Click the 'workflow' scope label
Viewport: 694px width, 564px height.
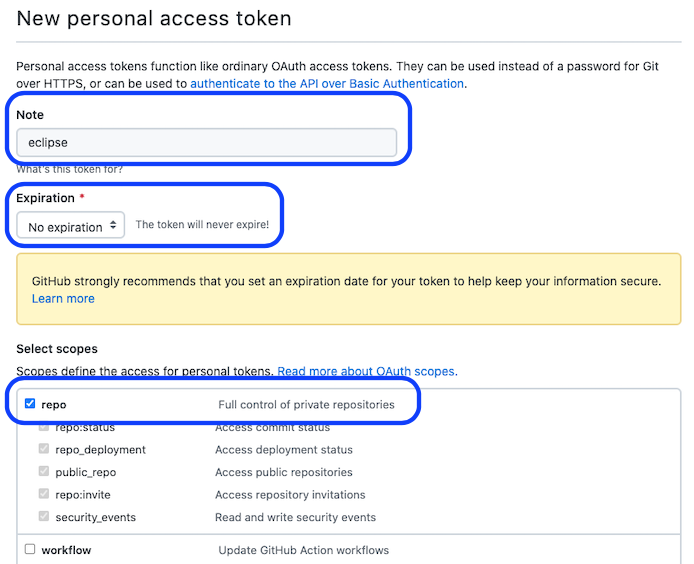click(x=66, y=550)
